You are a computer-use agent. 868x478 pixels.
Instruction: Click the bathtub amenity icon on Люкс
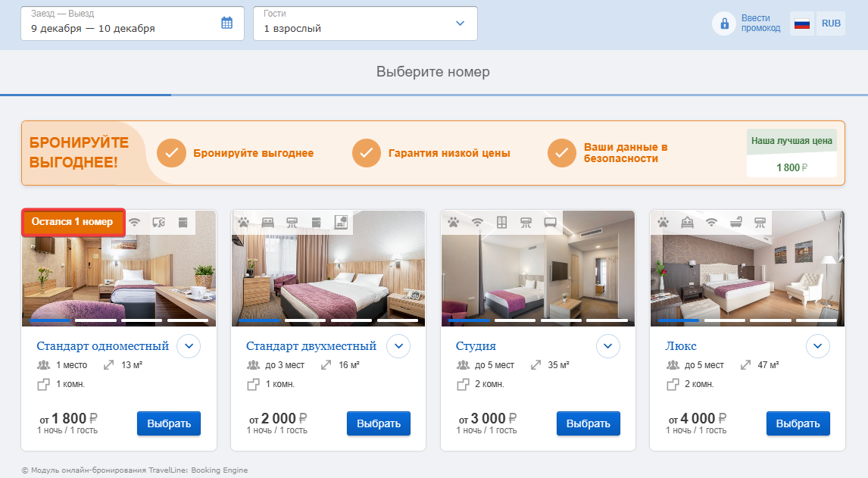[x=735, y=223]
